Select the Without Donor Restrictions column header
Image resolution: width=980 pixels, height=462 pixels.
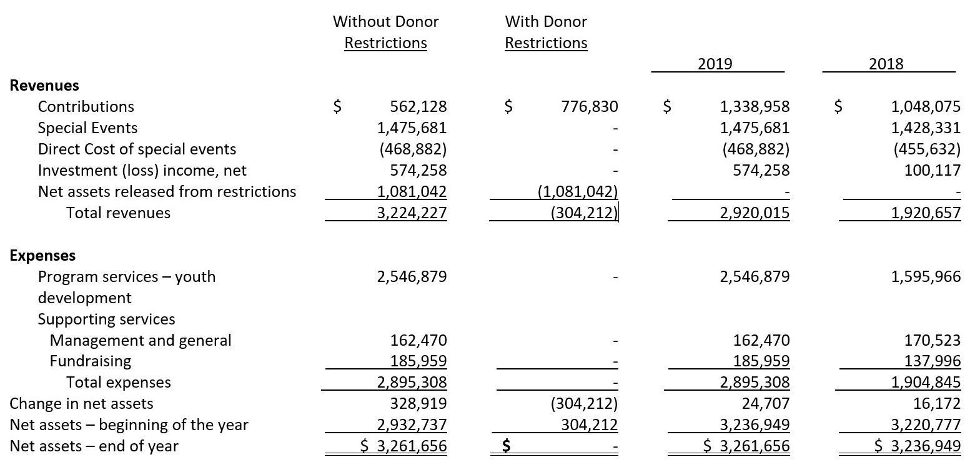(386, 32)
